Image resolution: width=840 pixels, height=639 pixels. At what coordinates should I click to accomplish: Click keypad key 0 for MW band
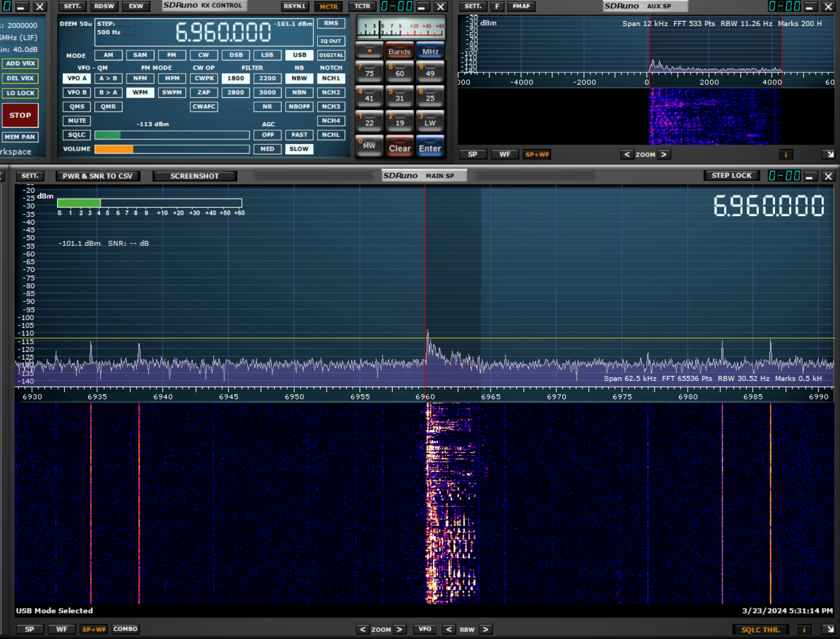tap(369, 146)
